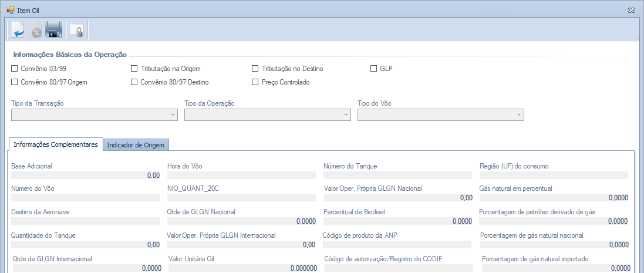The width and height of the screenshot is (644, 273).
Task: Expand the Tipo da Operação dropdown
Action: tap(267, 114)
